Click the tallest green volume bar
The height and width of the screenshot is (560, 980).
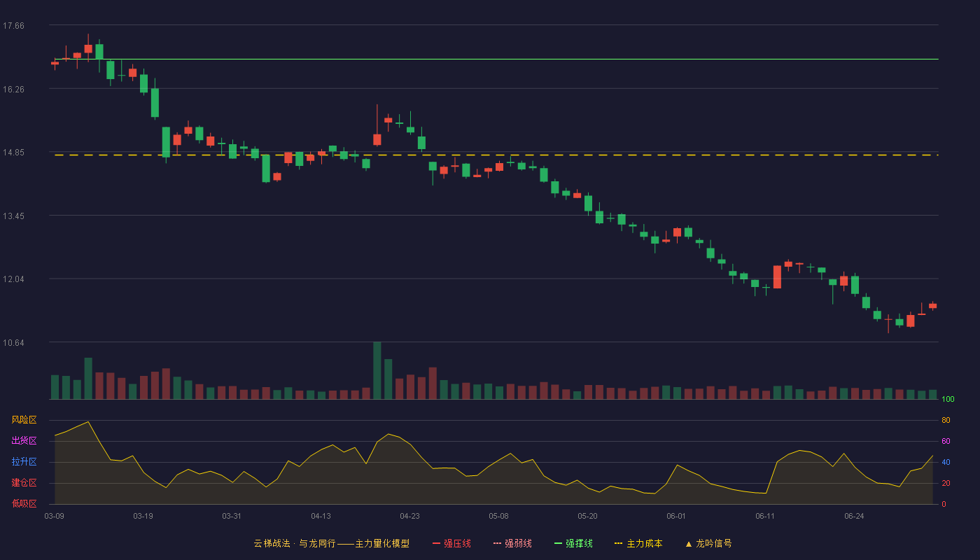tap(377, 370)
